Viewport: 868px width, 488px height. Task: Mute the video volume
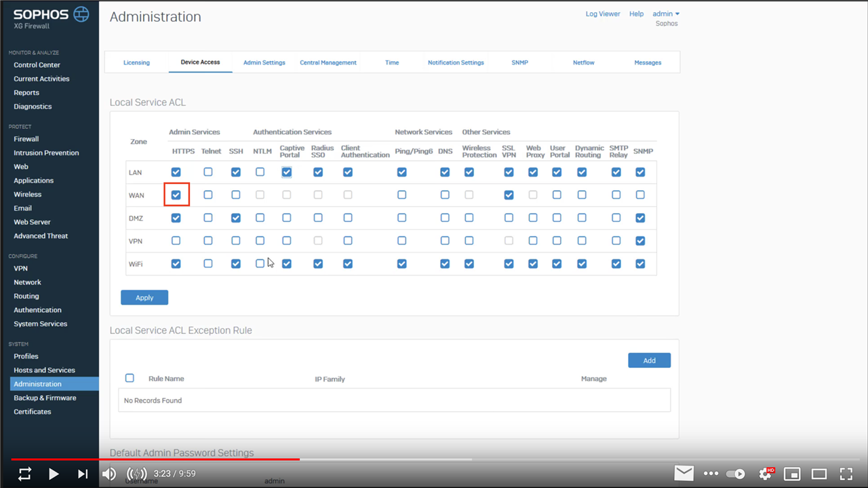(108, 474)
